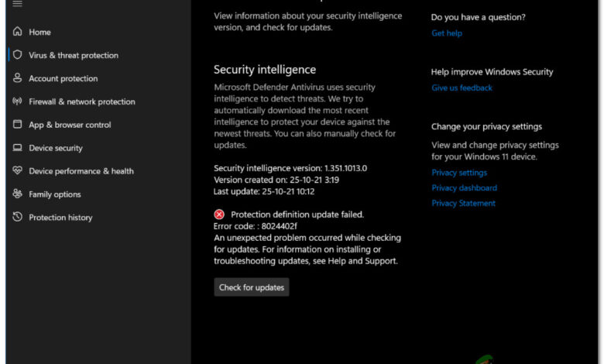Select the Device security laptop icon
The image size is (604, 364).
[x=18, y=148]
